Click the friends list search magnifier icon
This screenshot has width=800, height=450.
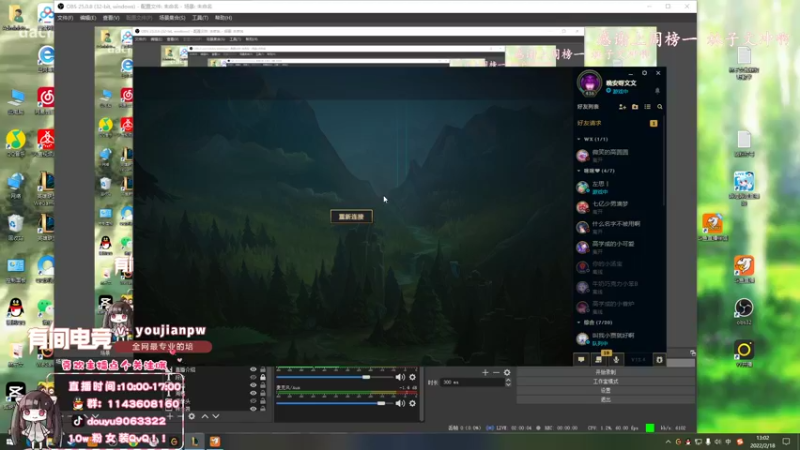pos(660,107)
